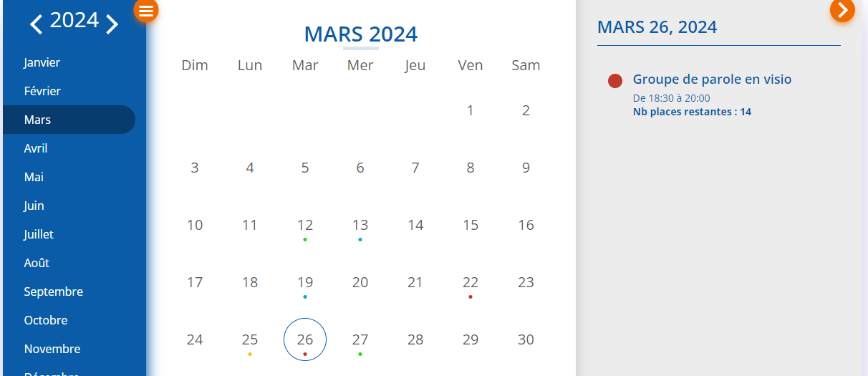Advance to next year with right chevron
868x376 pixels.
coord(112,24)
